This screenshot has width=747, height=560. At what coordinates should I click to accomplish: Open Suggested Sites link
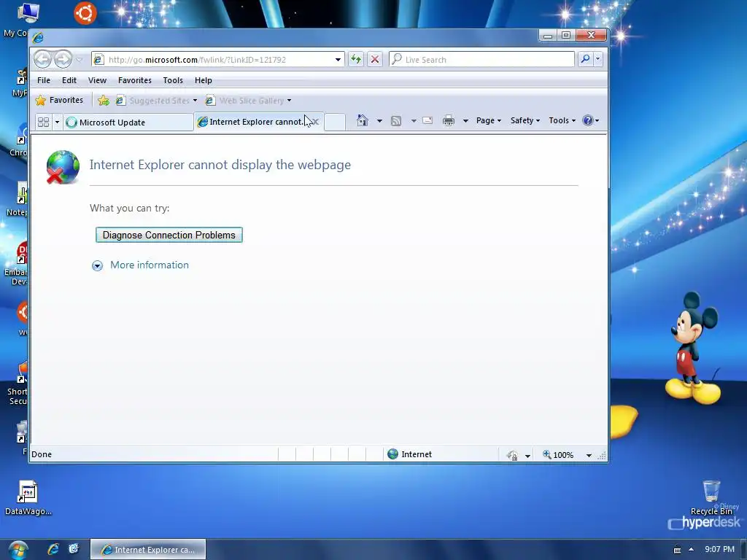coord(157,101)
